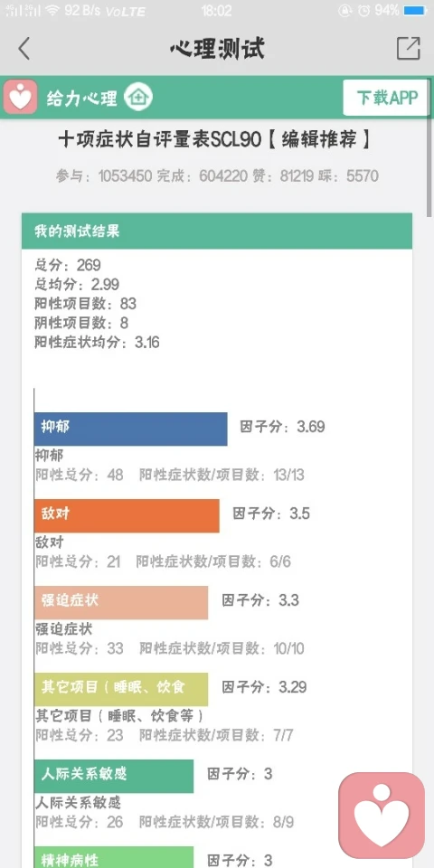Tap the 精神病性 factor bar
The height and width of the screenshot is (868, 434).
coord(114,857)
